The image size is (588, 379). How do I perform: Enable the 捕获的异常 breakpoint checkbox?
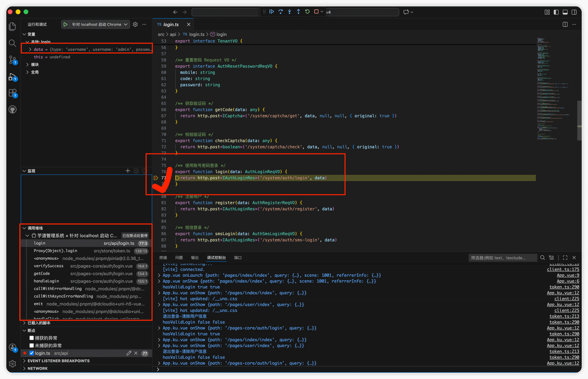point(32,338)
